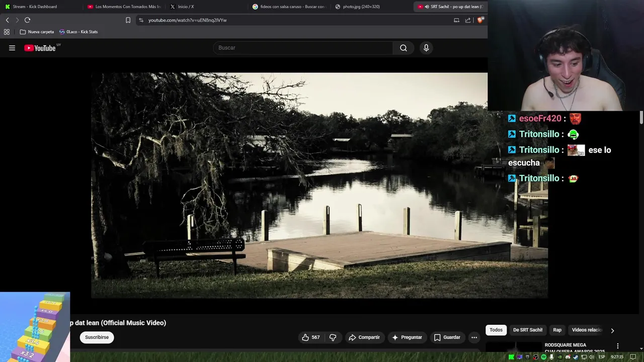Start voice search with the microphone icon
Screen dimensions: 644x362
(x=426, y=48)
